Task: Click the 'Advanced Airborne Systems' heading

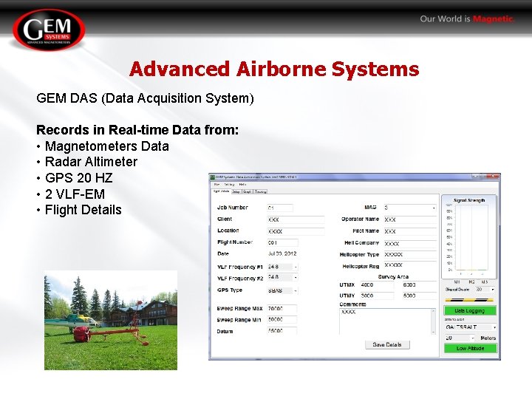Action: pos(274,69)
